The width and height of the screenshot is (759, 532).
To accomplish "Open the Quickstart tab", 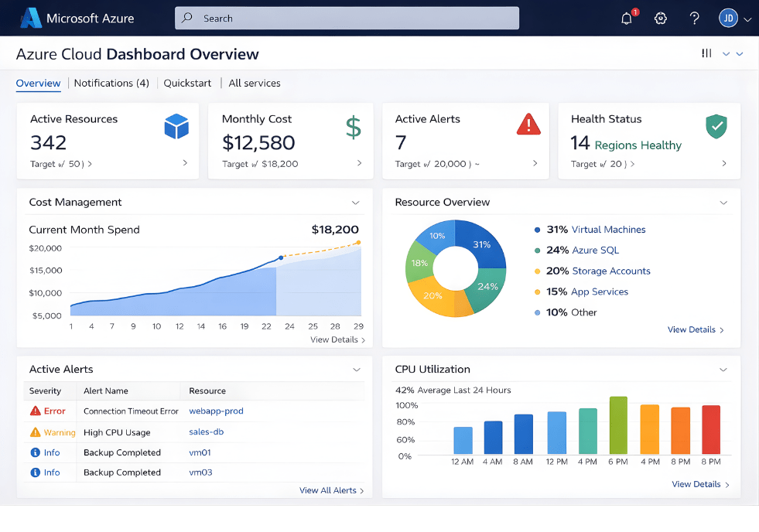I will point(187,83).
